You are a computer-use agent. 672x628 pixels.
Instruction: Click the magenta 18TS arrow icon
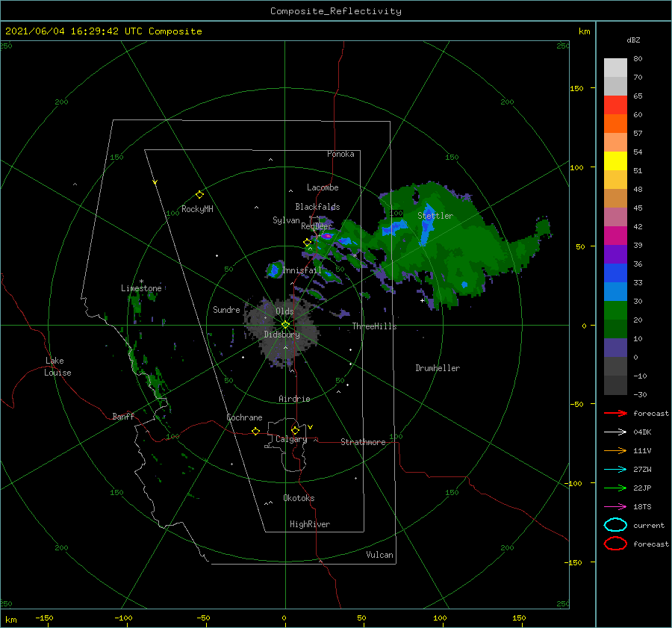click(x=615, y=507)
